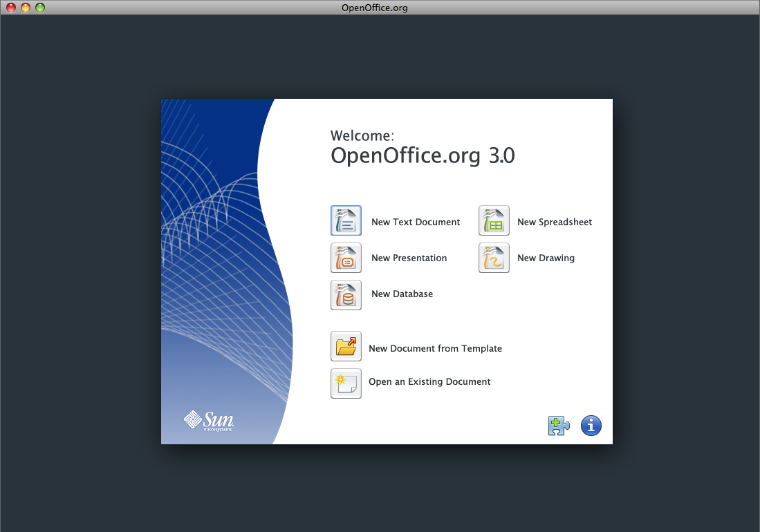Choose the "New Database" text label
Screen dimensions: 760x532
[x=402, y=294]
